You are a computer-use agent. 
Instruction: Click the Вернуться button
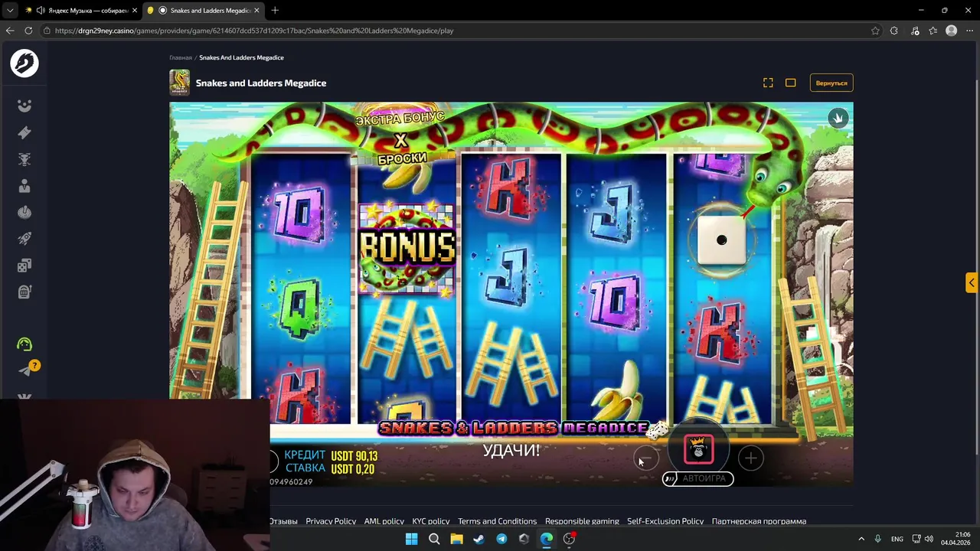coord(831,83)
